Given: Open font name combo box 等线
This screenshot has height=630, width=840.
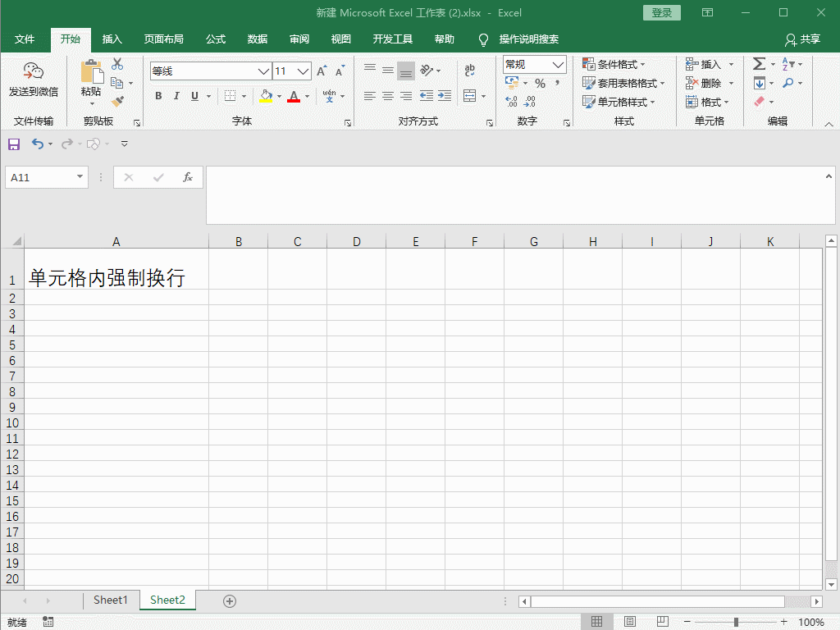Looking at the screenshot, I should coord(211,71).
